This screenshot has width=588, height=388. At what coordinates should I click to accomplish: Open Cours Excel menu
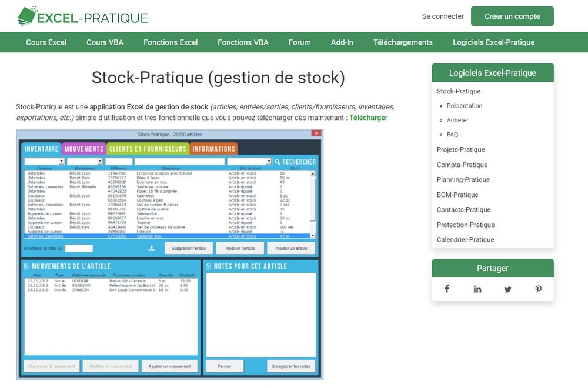point(46,42)
